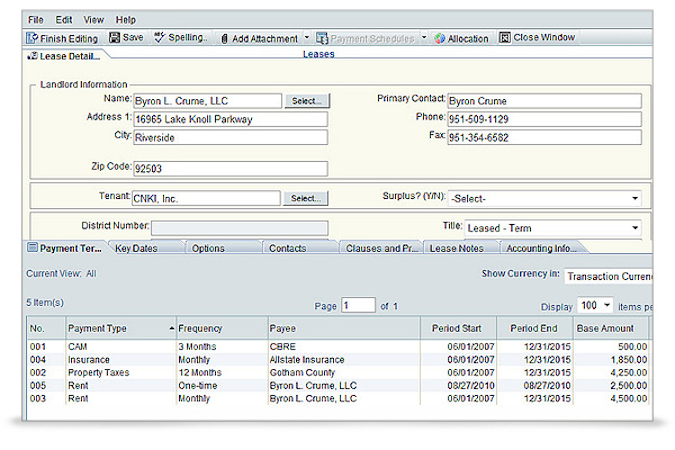Click the City field showing Riverside
This screenshot has height=450, width=675.
coord(230,138)
